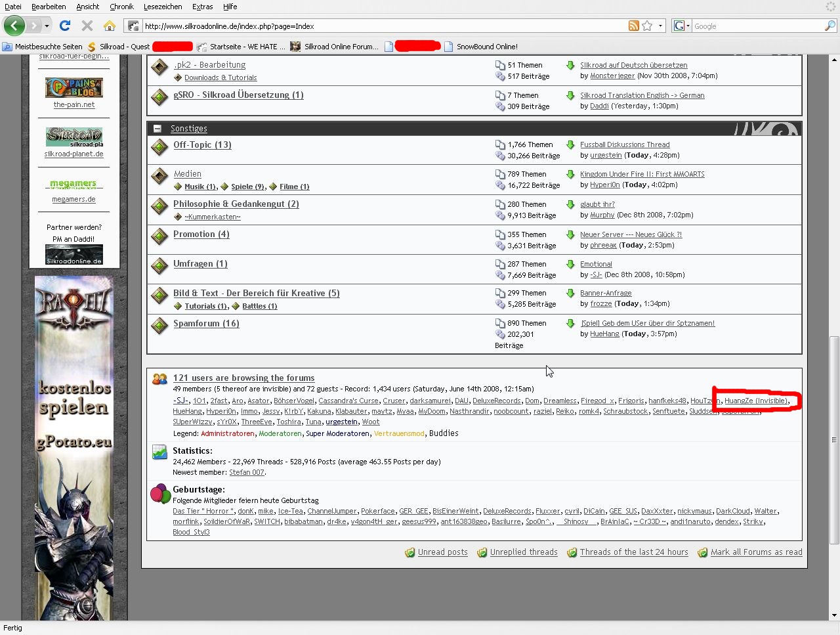This screenshot has width=840, height=635.
Task: Open the back/forward history dropdown arrow
Action: [x=47, y=26]
